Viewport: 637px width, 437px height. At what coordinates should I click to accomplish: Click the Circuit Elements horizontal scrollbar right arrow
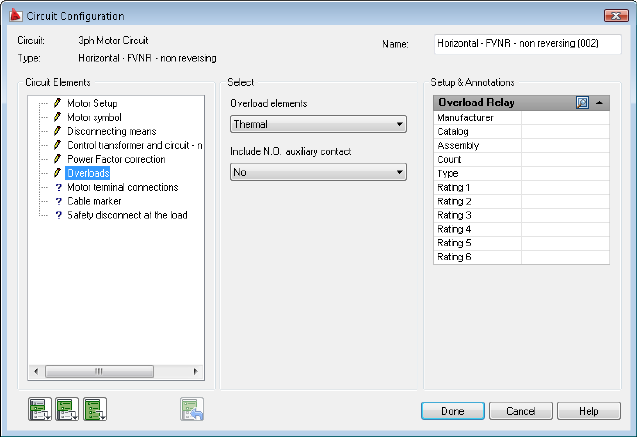tap(198, 372)
